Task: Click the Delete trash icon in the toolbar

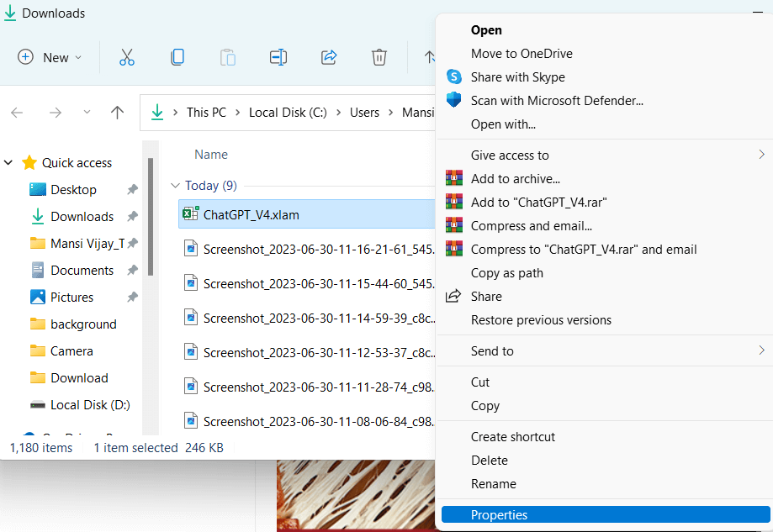Action: [x=379, y=57]
